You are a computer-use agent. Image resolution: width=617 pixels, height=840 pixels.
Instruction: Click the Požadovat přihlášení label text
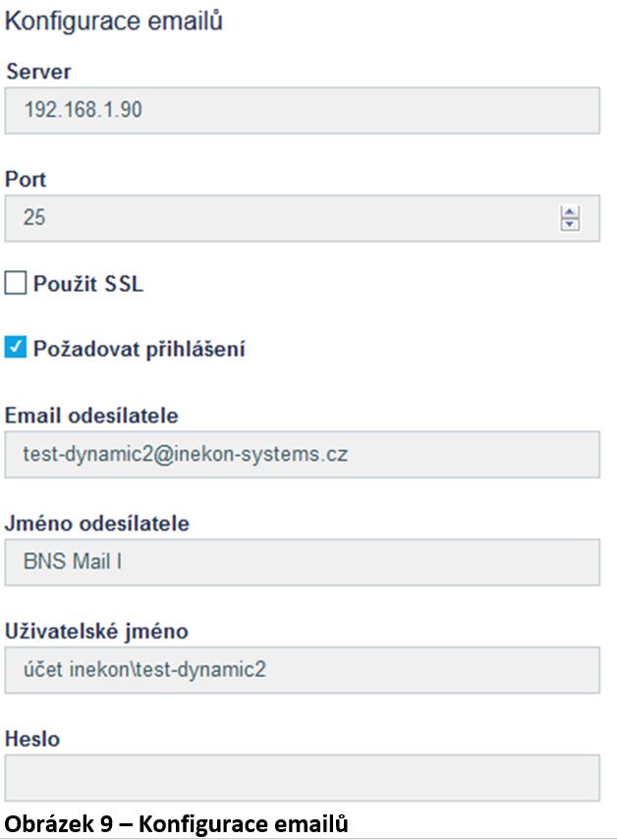pos(139,349)
